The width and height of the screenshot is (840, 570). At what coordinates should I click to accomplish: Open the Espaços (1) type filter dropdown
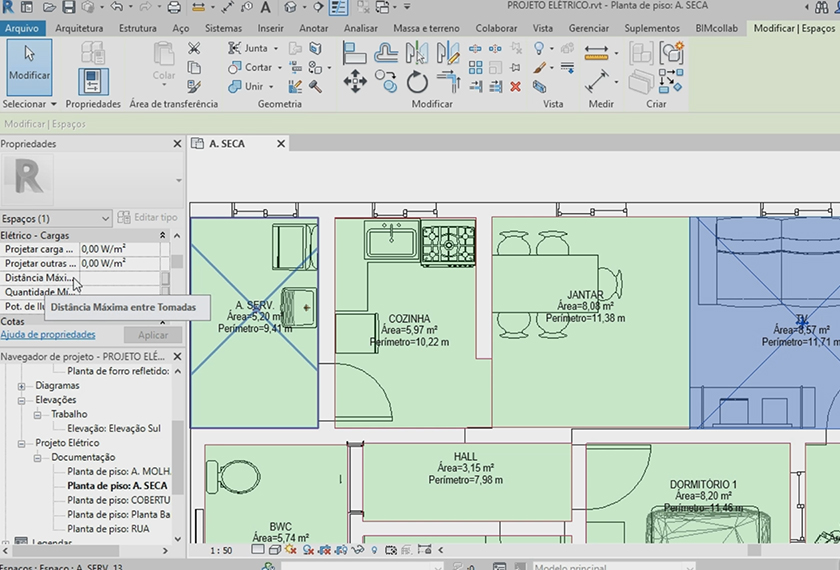(x=105, y=218)
